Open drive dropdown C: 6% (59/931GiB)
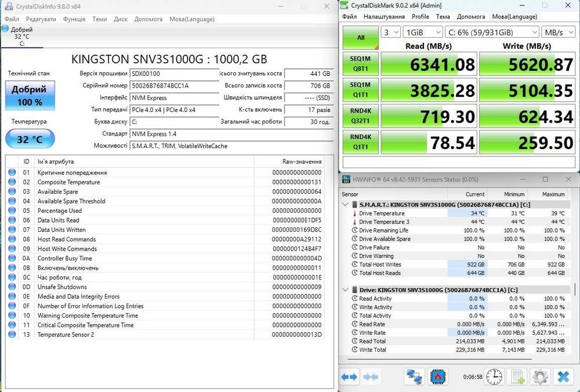Screen dimensions: 580x392 coord(492,32)
